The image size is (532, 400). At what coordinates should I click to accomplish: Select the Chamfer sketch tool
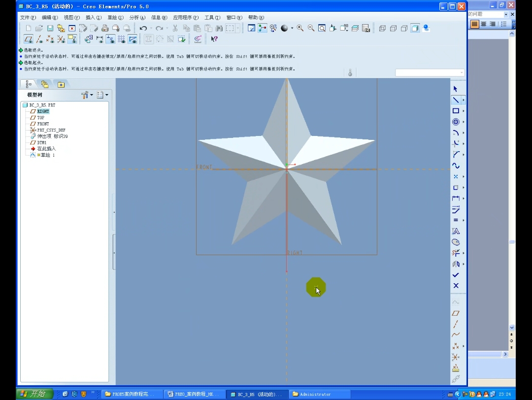455,155
